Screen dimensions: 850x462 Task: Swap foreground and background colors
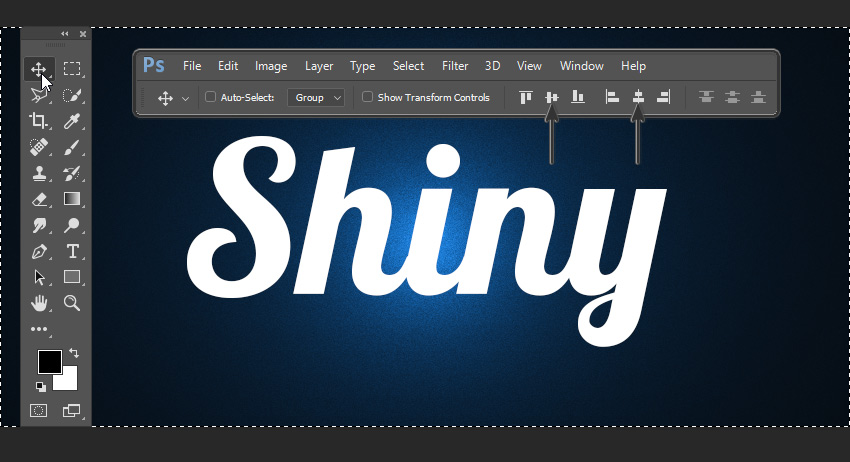coord(74,354)
